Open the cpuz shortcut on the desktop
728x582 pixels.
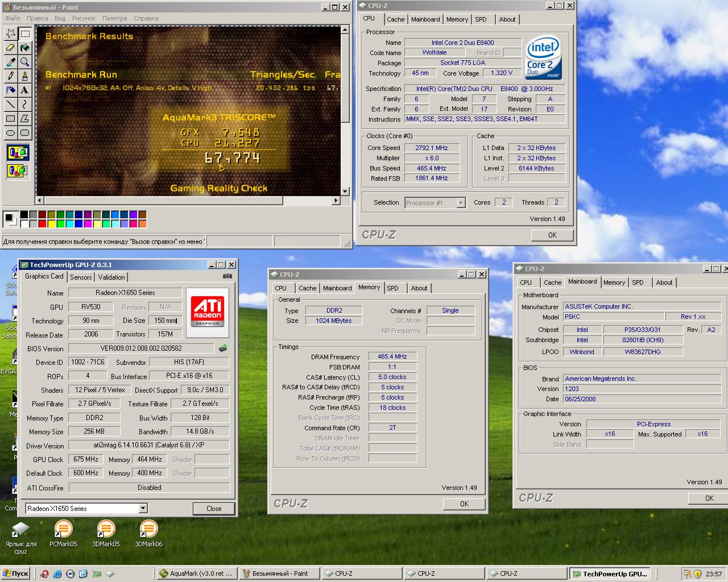(21, 538)
